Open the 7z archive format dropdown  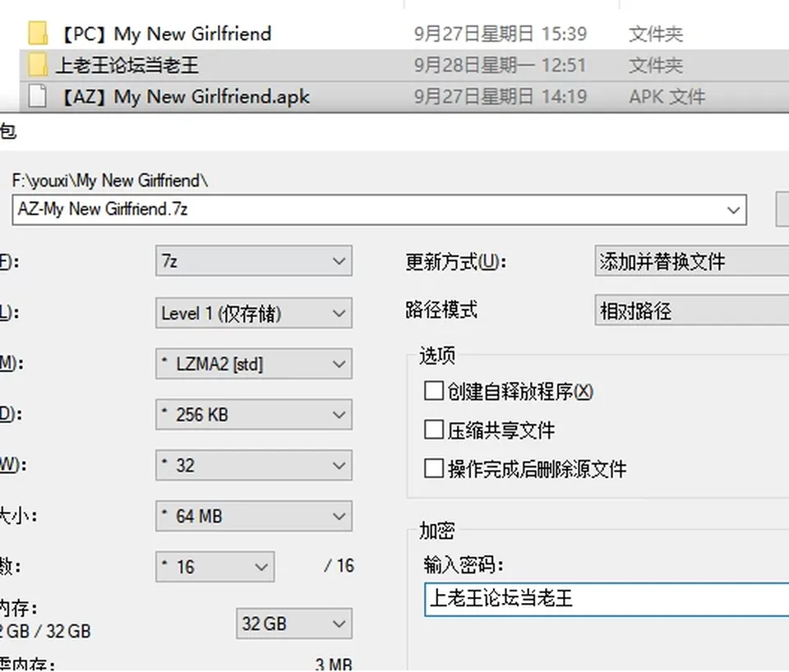pos(254,261)
